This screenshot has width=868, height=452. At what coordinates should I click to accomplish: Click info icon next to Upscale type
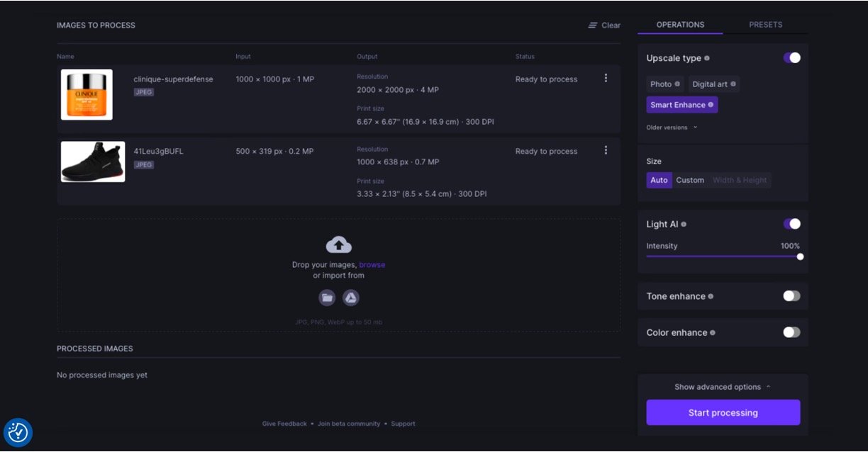[x=707, y=58]
